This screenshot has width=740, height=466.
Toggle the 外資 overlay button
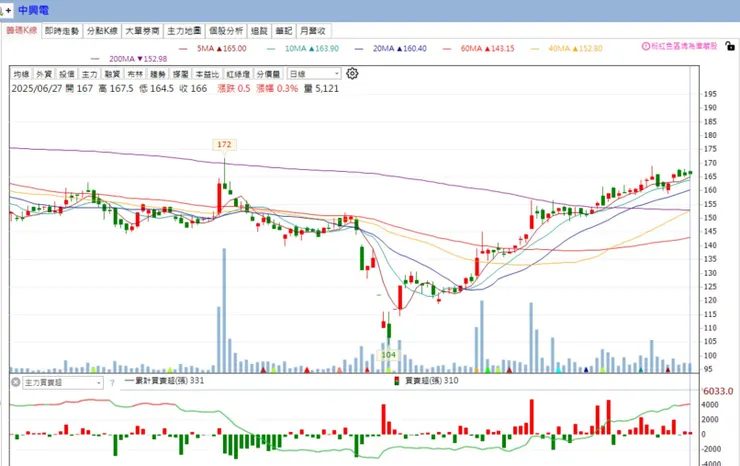[x=44, y=74]
